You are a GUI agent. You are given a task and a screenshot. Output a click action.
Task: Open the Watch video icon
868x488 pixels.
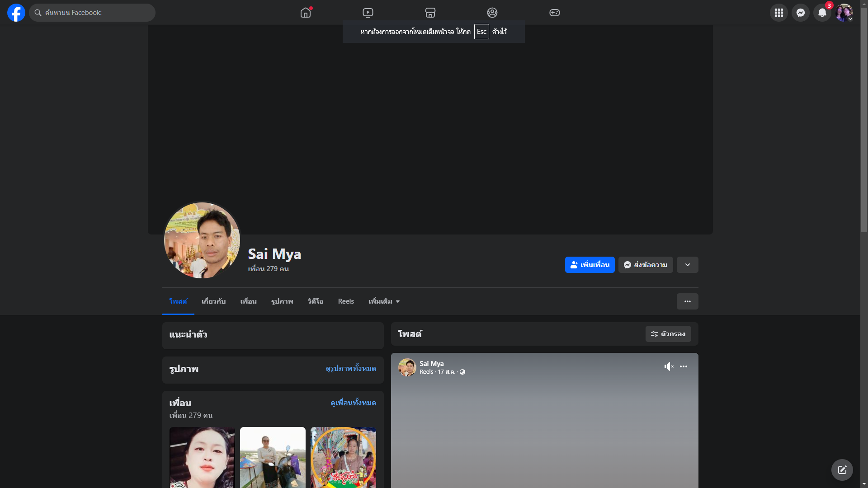(368, 13)
